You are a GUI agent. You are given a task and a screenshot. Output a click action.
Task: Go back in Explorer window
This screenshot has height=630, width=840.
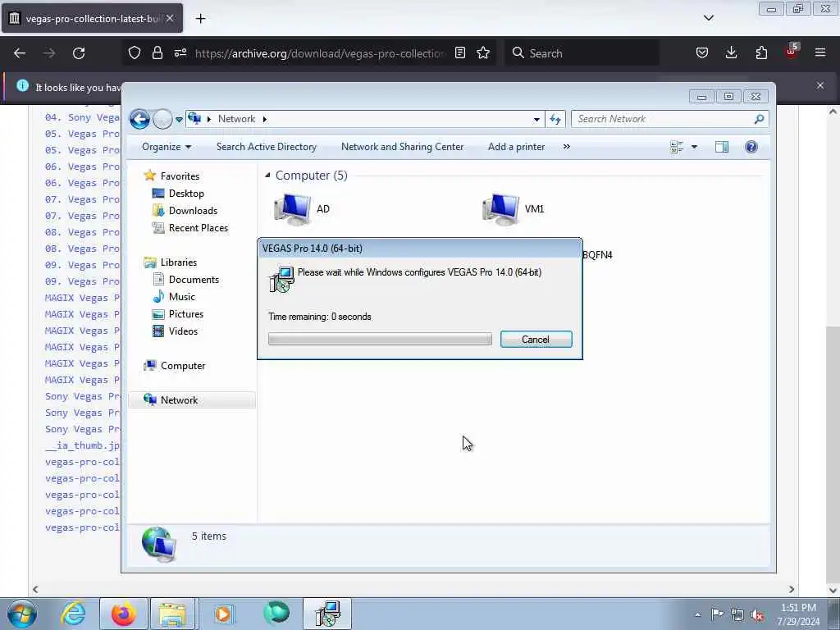139,119
